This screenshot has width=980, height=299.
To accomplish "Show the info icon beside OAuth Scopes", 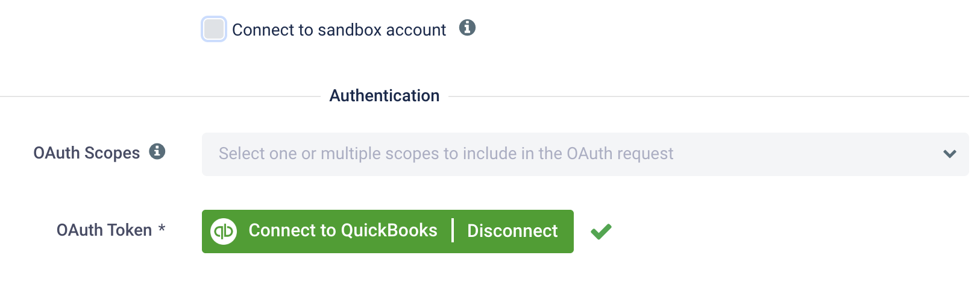I will (157, 151).
